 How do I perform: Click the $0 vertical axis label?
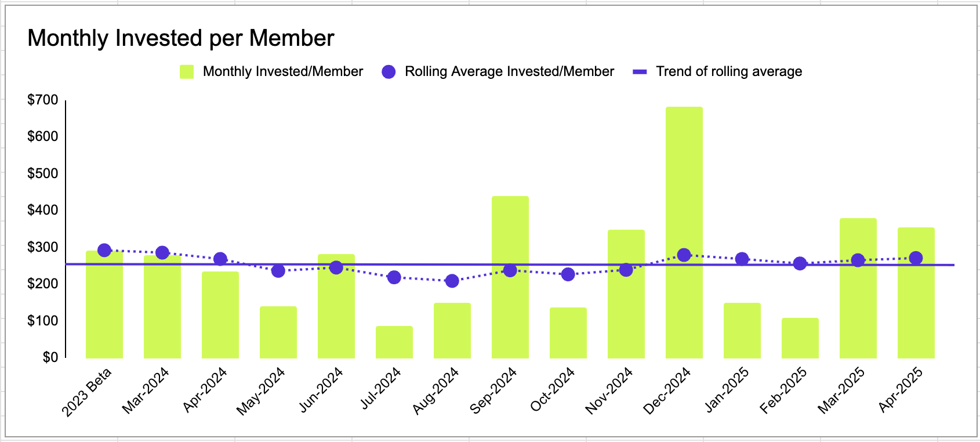50,357
